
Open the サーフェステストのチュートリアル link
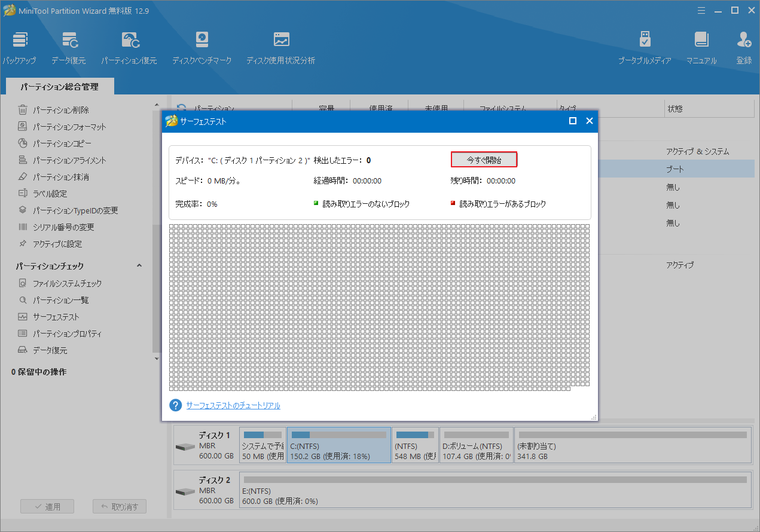click(233, 405)
